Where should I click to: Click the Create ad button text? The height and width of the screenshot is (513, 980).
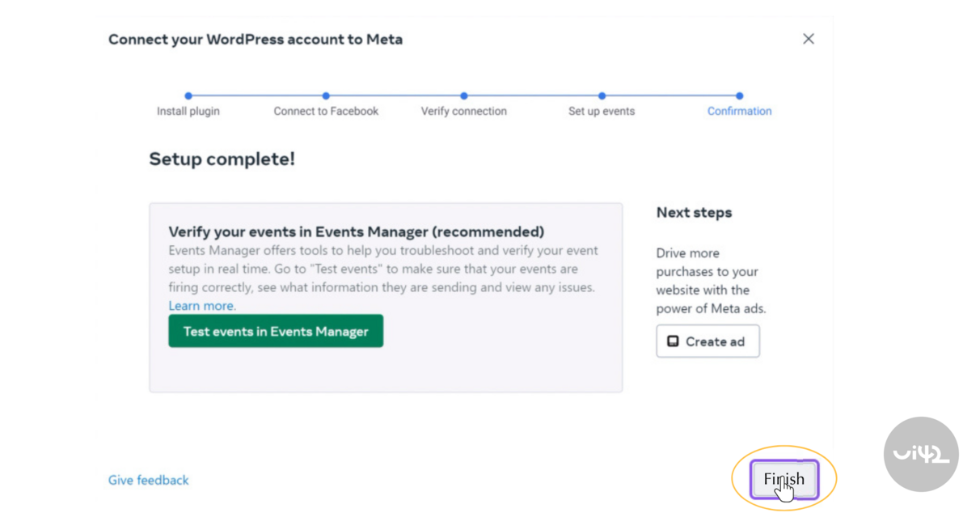[715, 341]
